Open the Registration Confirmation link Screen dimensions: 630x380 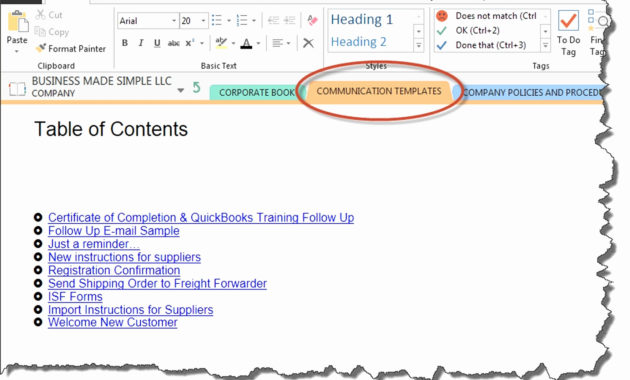114,270
